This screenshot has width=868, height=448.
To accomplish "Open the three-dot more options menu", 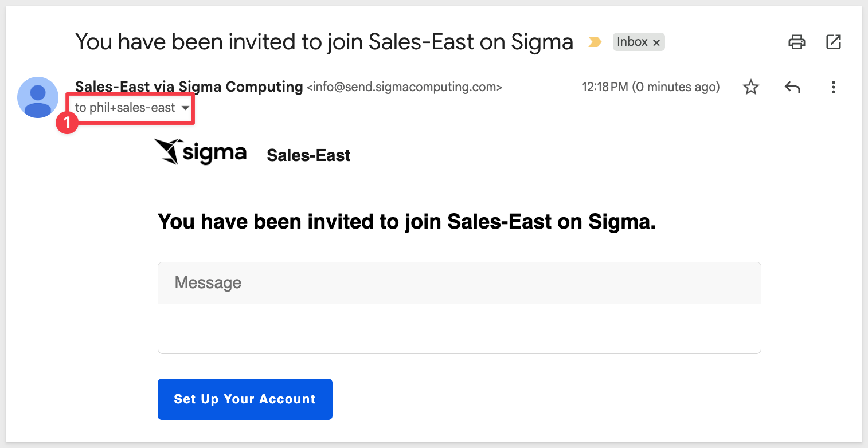I will coord(833,87).
